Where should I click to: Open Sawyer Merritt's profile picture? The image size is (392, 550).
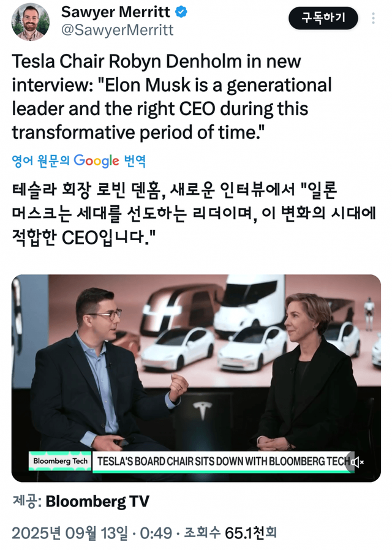[31, 23]
